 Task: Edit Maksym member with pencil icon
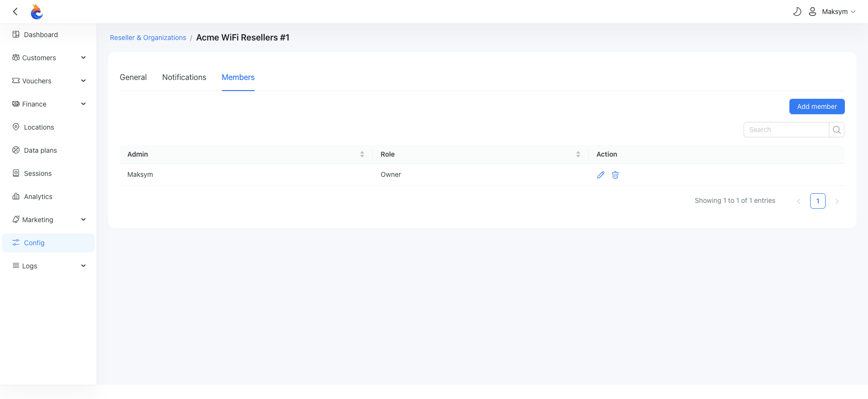point(601,175)
